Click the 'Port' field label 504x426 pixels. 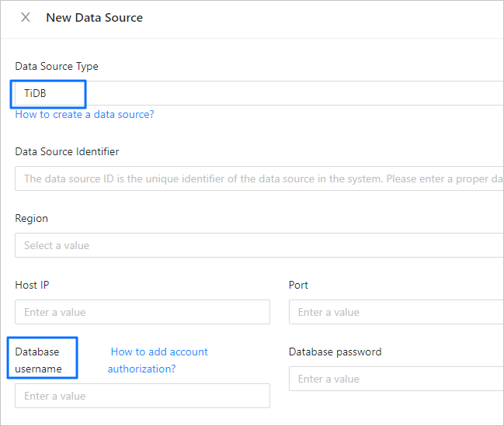tap(298, 285)
